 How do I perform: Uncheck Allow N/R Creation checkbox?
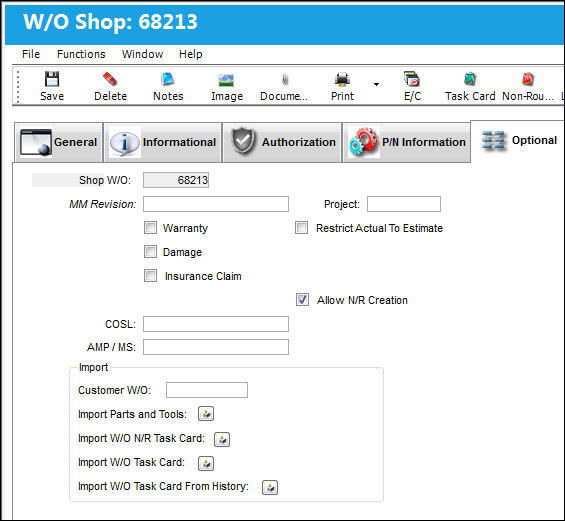pyautogui.click(x=302, y=299)
